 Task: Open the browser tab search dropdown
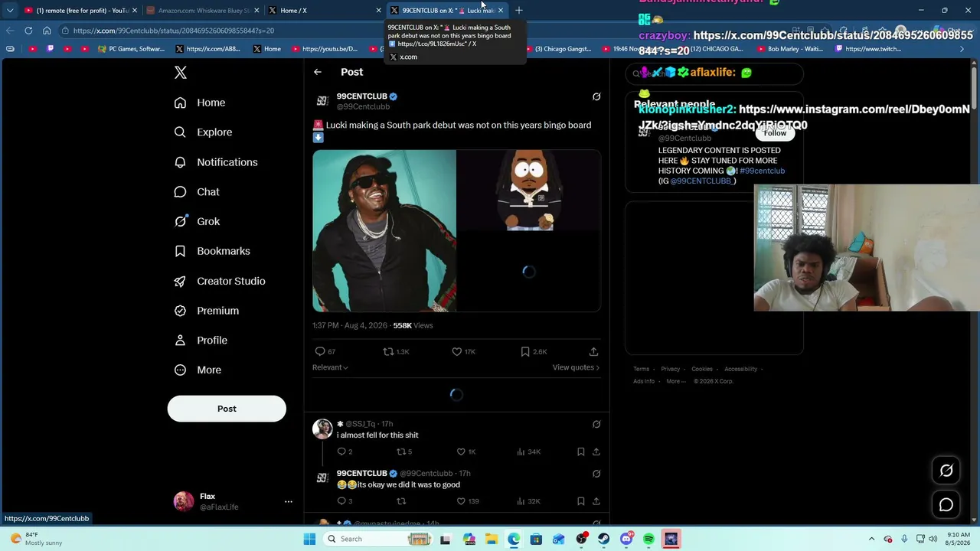(9, 11)
